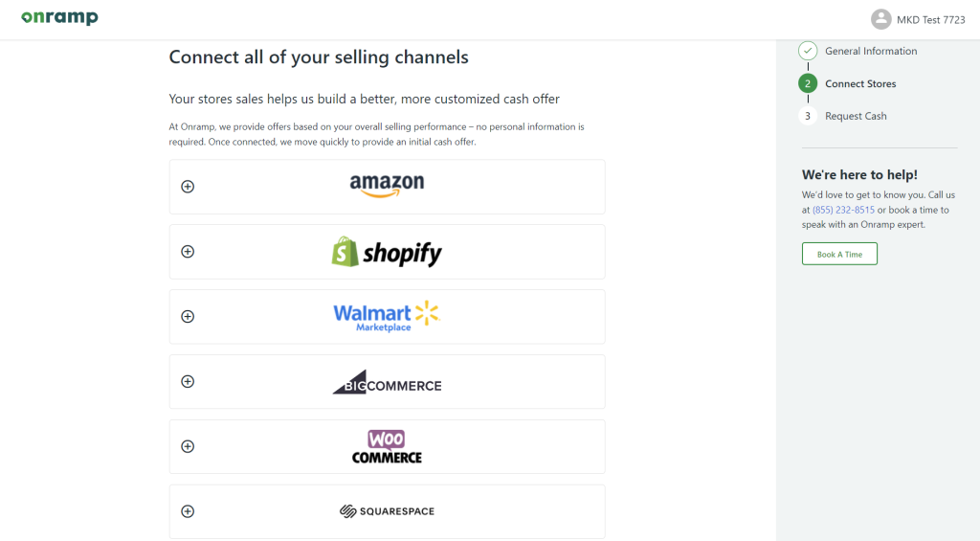Open the user profile avatar icon

pos(880,19)
